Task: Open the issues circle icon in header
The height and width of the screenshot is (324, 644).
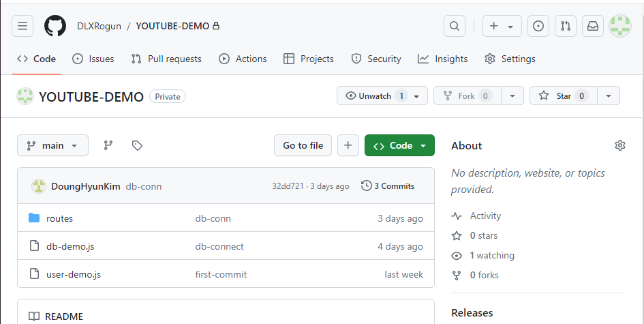Action: pyautogui.click(x=538, y=26)
